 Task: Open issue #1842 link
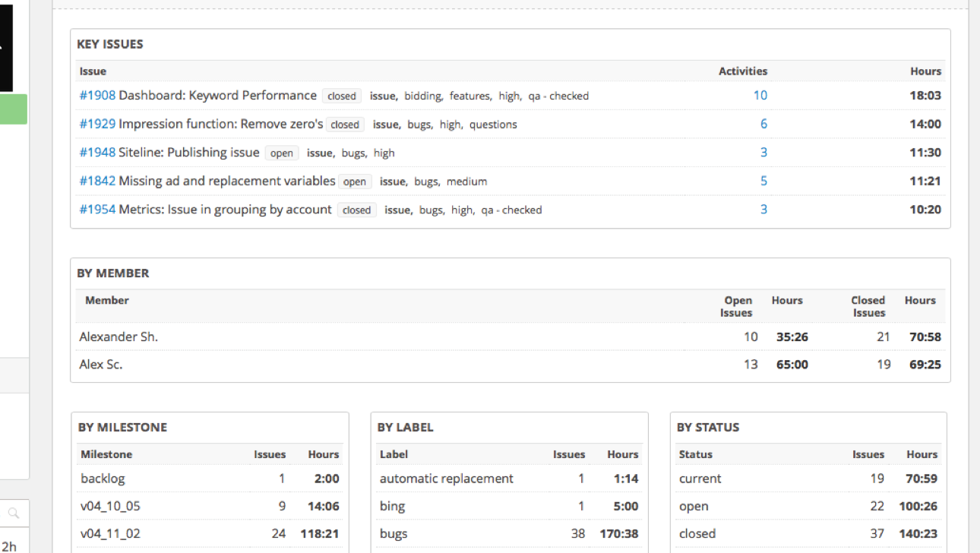97,181
